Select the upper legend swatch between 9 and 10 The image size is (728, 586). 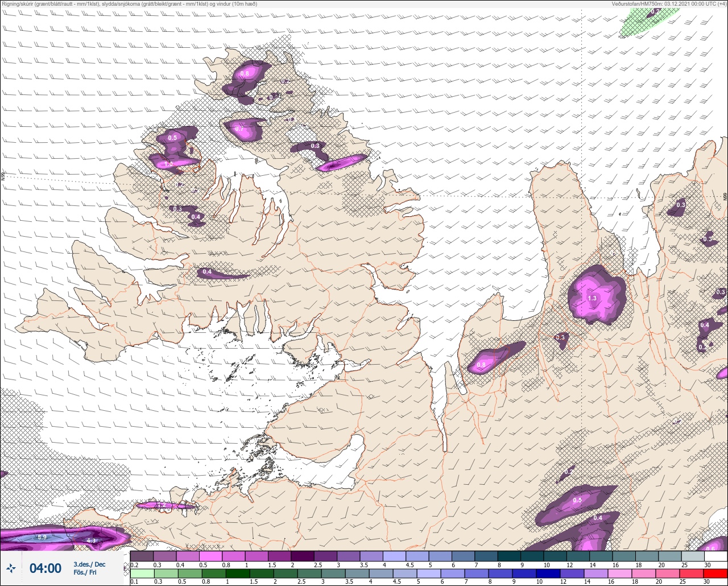(532, 556)
